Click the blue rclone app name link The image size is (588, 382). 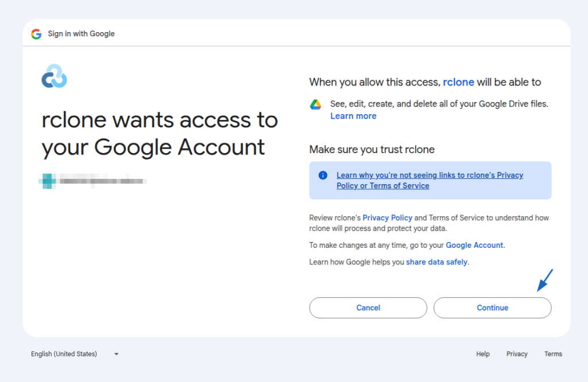tap(458, 82)
